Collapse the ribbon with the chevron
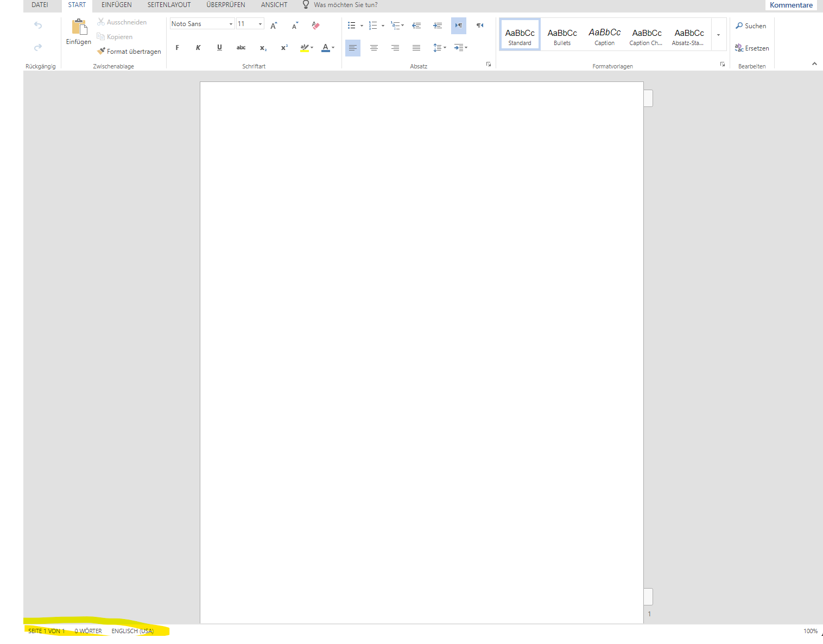823x644 pixels. coord(814,64)
